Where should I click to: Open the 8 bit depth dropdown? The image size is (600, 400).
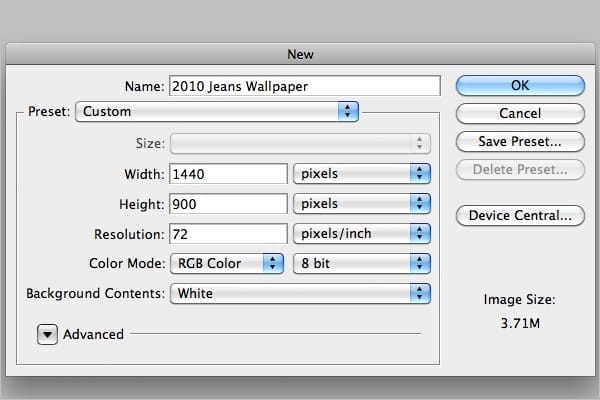(x=362, y=263)
